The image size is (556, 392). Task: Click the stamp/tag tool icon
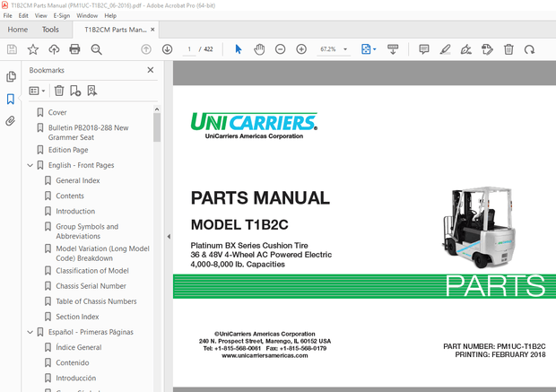click(487, 49)
